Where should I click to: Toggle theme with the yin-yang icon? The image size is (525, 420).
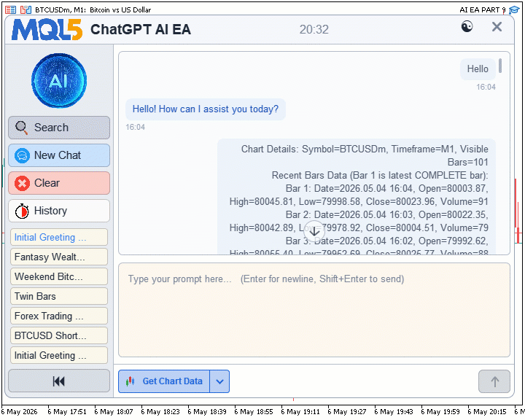click(467, 26)
